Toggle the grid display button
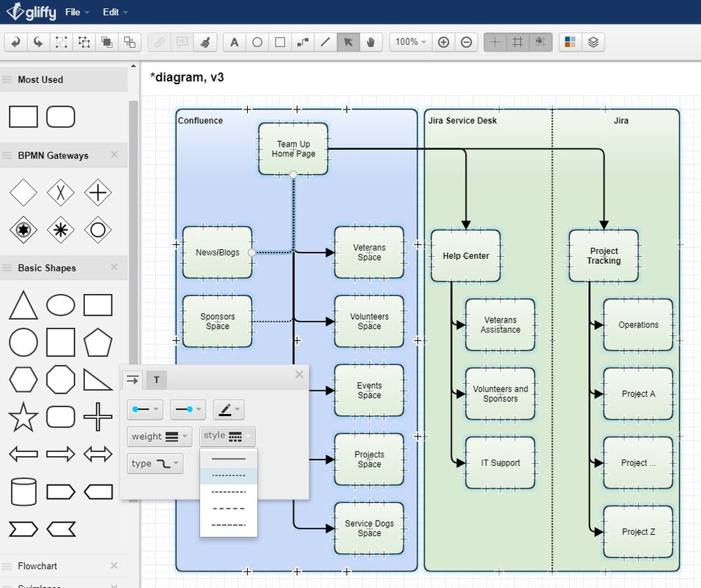Screen dimensions: 701x588 [x=518, y=42]
